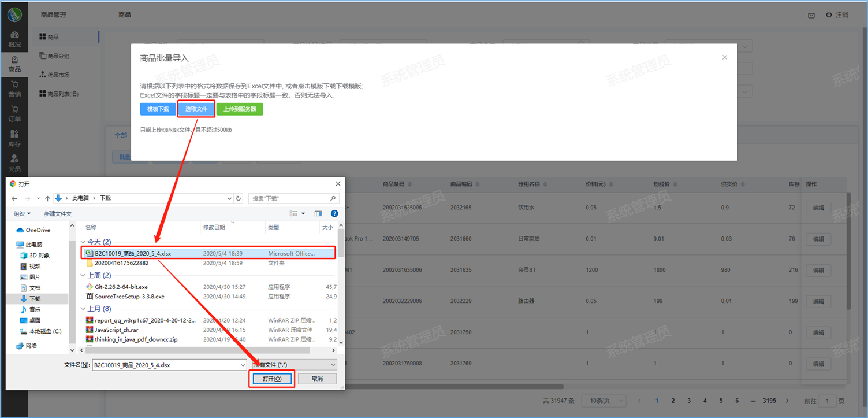Select Git-2.26.2-64-bit.exe in file list
The height and width of the screenshot is (418, 868).
pos(121,287)
